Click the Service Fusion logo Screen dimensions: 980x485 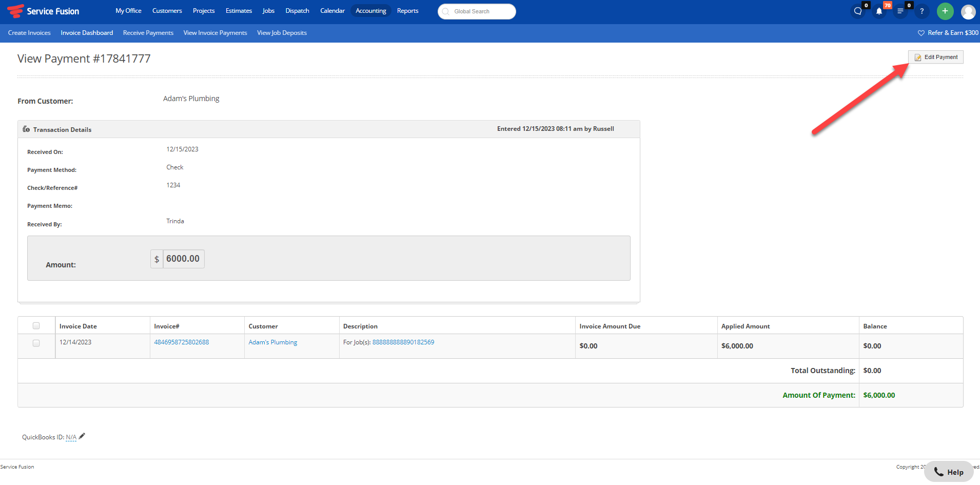(43, 11)
